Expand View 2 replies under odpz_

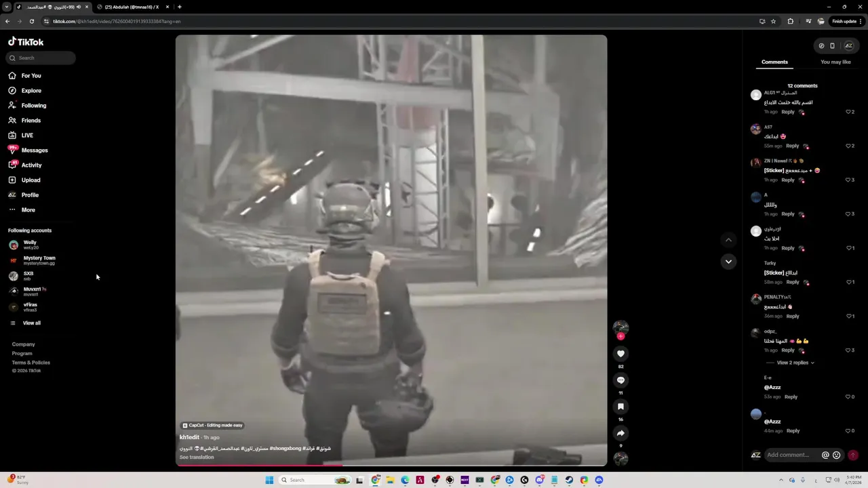tap(795, 363)
